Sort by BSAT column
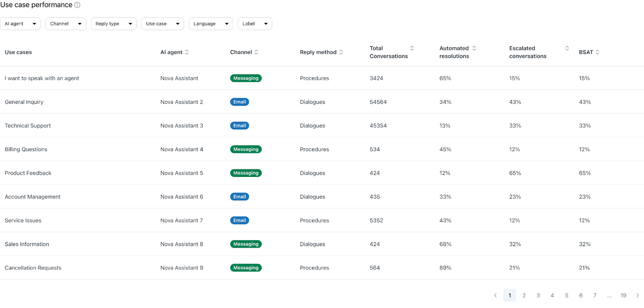 tap(597, 52)
